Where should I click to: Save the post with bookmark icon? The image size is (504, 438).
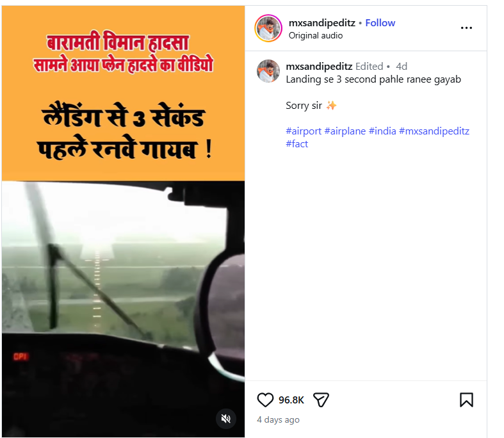click(466, 400)
